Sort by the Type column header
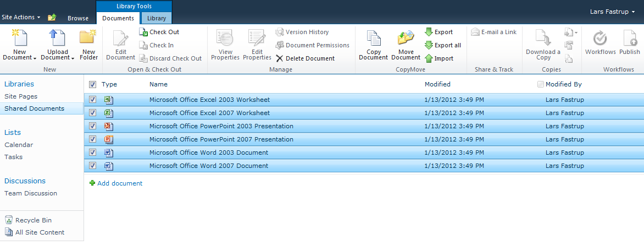Viewport: 644px width, 245px height. pos(109,84)
